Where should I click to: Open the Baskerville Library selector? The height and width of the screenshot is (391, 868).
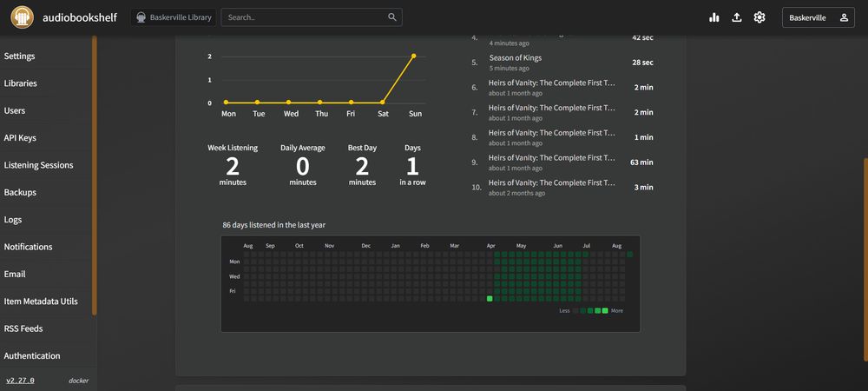pyautogui.click(x=174, y=17)
